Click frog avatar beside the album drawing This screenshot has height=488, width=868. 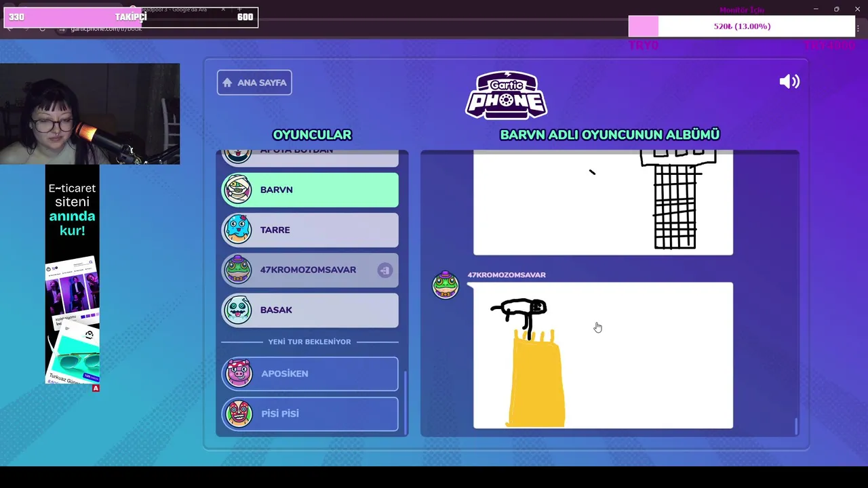[x=446, y=285]
